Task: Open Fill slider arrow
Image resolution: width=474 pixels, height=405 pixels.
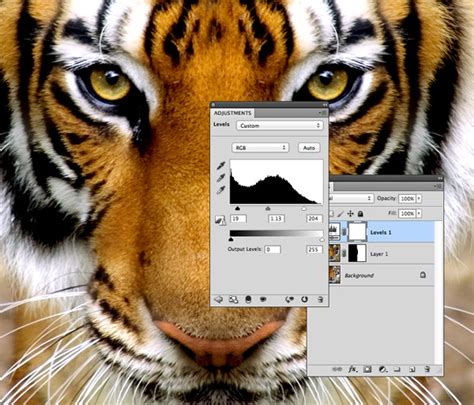Action: coord(419,213)
